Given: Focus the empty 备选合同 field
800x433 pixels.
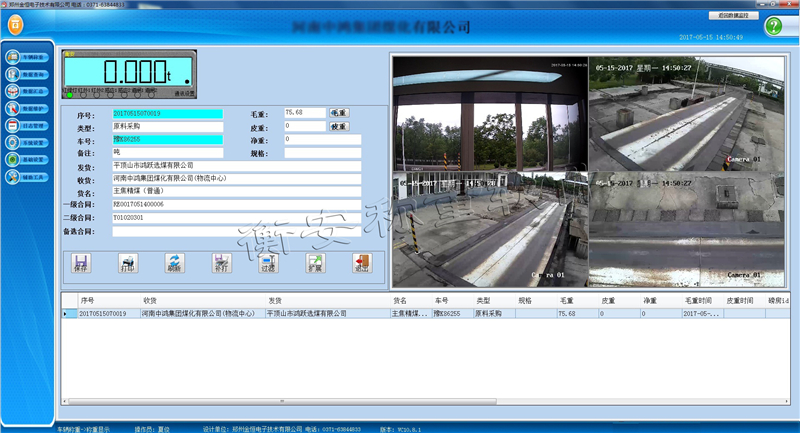Looking at the screenshot, I should [x=236, y=231].
